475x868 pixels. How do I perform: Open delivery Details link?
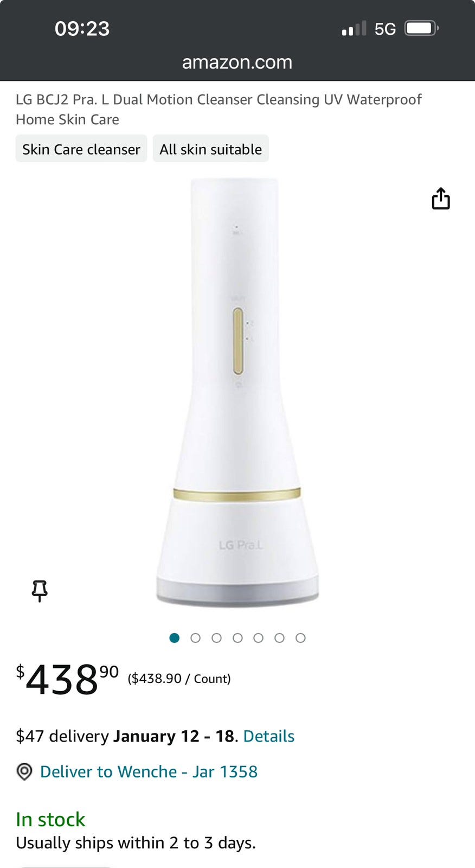click(x=269, y=736)
